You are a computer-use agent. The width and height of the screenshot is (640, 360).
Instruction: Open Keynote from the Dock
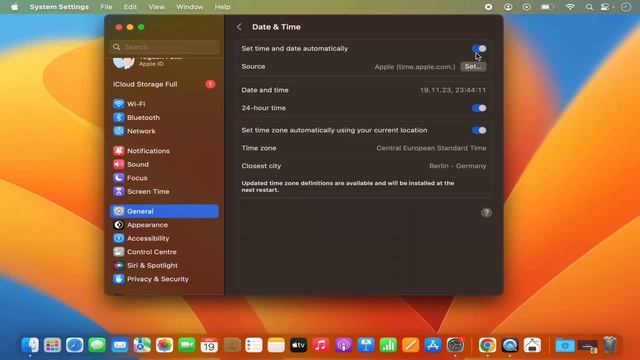366,345
